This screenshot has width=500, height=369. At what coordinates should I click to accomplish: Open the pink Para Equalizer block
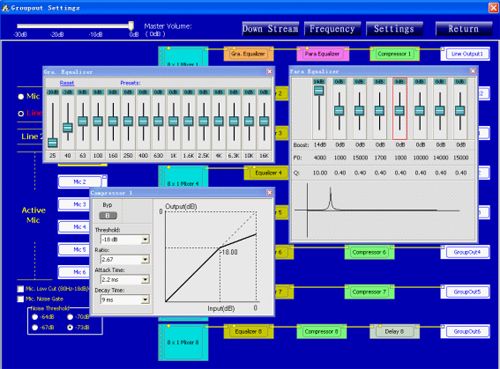pyautogui.click(x=322, y=54)
